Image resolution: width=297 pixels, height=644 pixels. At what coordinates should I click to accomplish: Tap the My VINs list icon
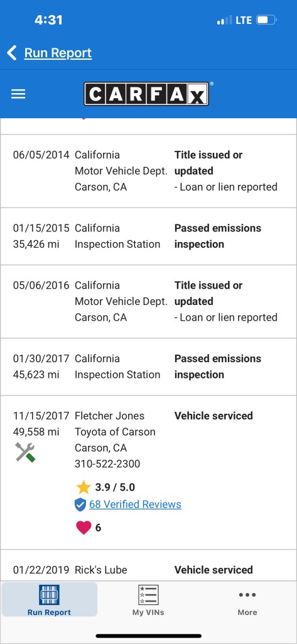(148, 595)
